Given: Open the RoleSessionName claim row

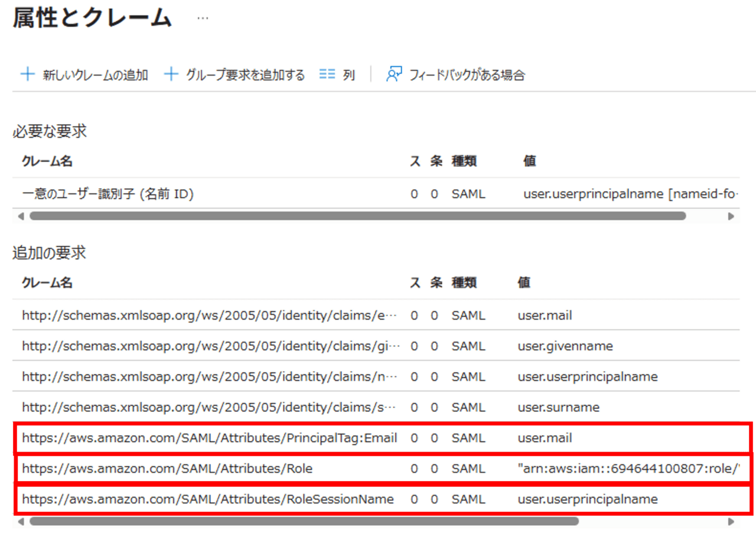Looking at the screenshot, I should click(x=207, y=499).
